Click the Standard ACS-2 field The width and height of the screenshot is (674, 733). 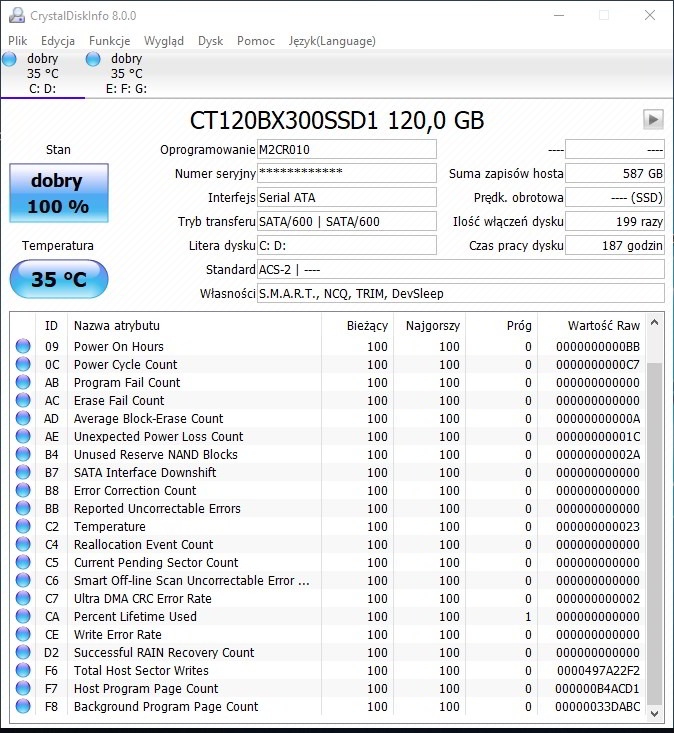tap(460, 270)
